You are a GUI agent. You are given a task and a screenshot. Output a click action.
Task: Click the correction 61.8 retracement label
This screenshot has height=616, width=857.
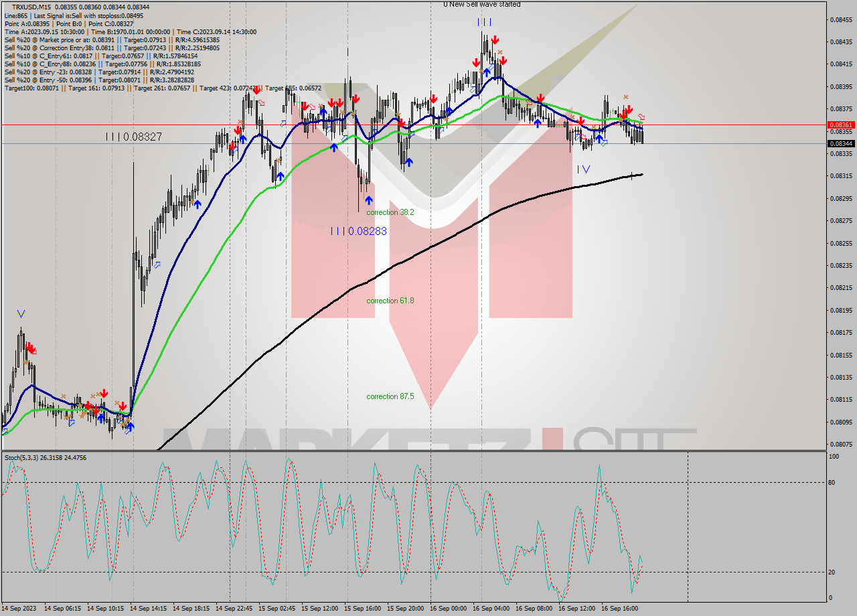tap(390, 301)
